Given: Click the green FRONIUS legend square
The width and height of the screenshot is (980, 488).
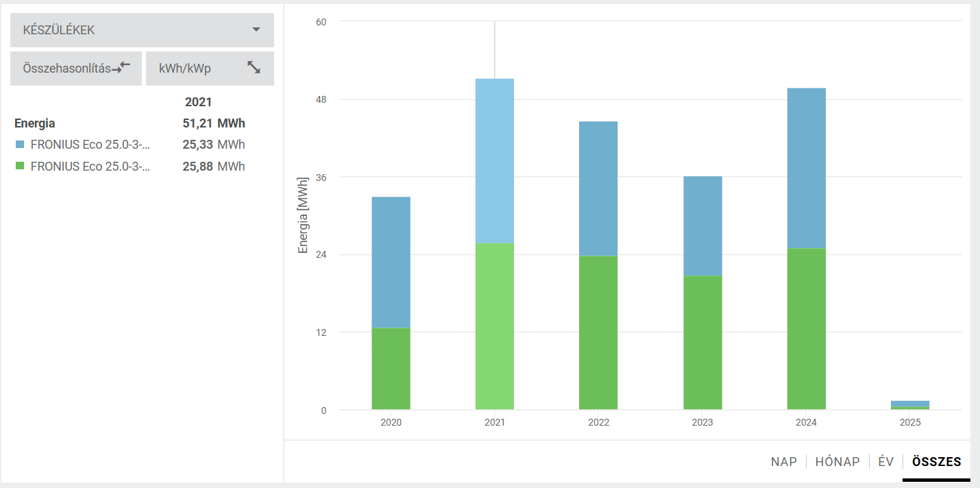Looking at the screenshot, I should point(20,167).
